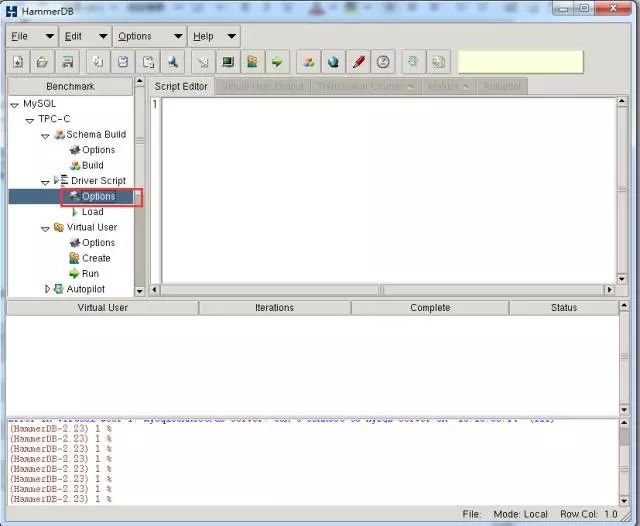The width and height of the screenshot is (640, 526).
Task: Click the yellow status field in toolbar
Action: click(521, 62)
